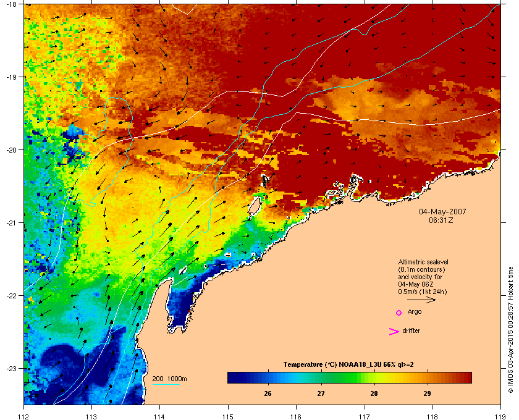This screenshot has width=519, height=420.
Task: Click longitude axis label 113
Action: click(x=91, y=416)
